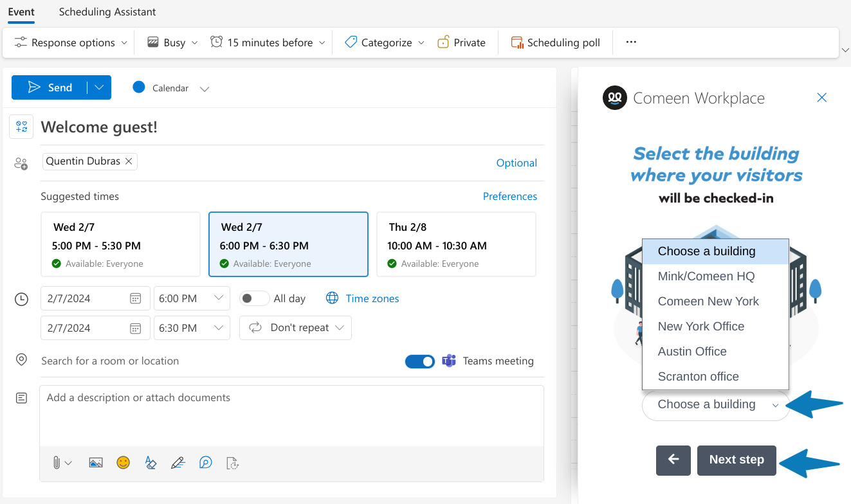Screen dimensions: 851x504
Task: Open the Don't repeat recurrence dropdown
Action: tap(295, 328)
